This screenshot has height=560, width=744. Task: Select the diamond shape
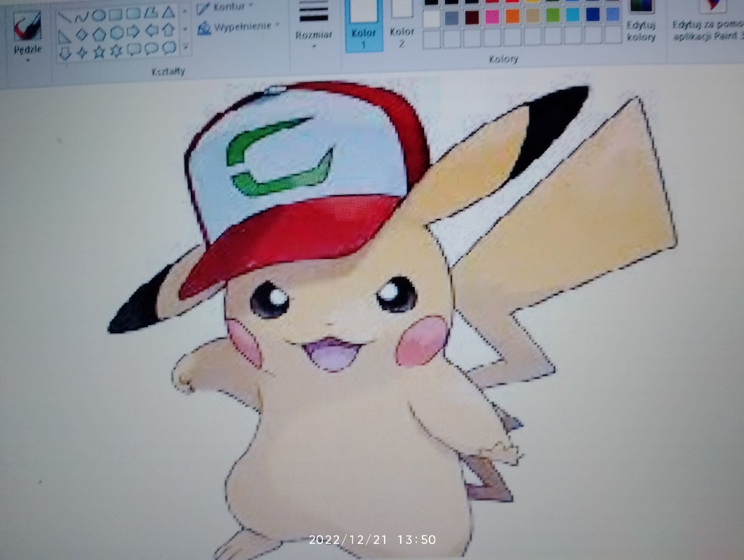pos(81,33)
